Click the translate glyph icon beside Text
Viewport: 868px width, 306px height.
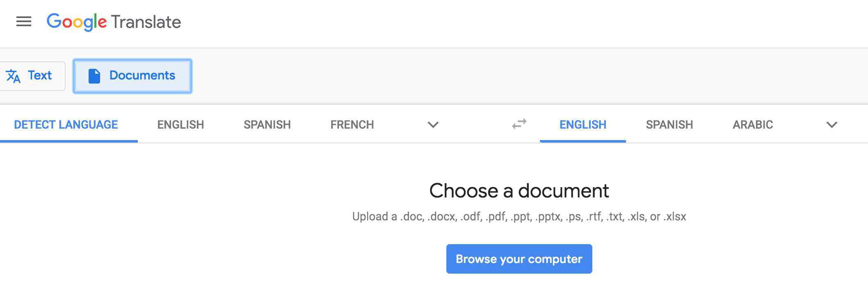tap(13, 76)
